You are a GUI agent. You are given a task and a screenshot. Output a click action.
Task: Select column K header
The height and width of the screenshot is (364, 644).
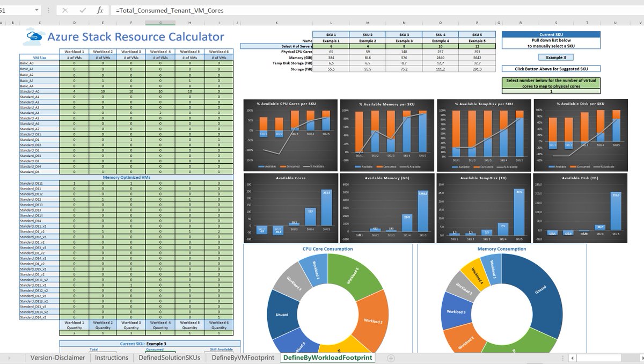point(276,23)
